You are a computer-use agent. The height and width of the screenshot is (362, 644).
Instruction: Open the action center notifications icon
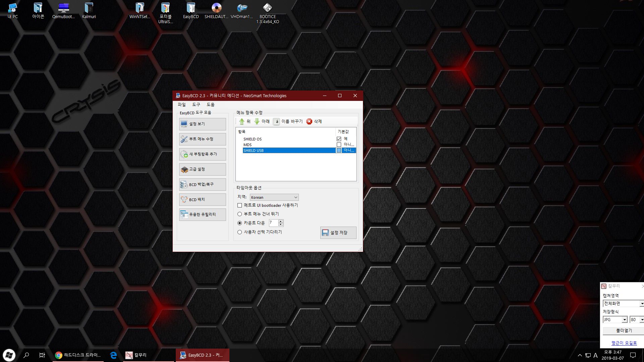pyautogui.click(x=633, y=355)
